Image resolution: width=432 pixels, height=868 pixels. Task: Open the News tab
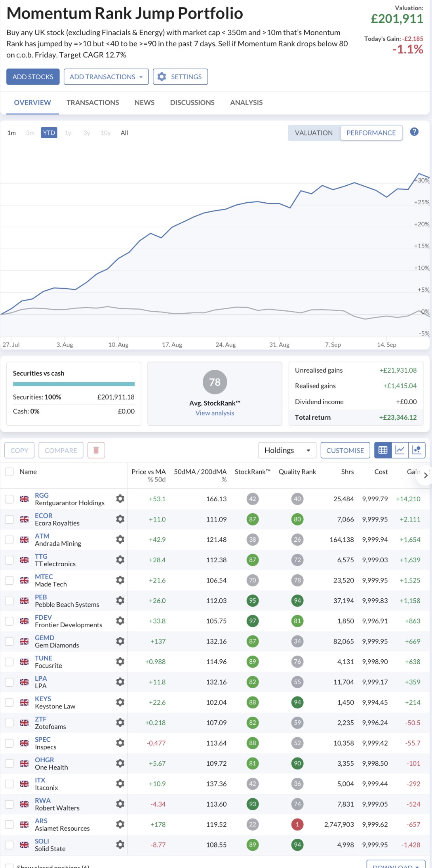click(x=145, y=103)
